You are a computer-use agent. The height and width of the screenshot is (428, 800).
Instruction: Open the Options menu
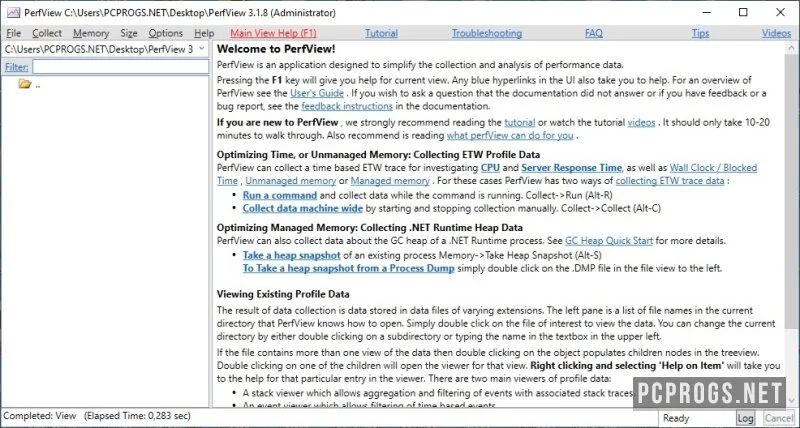166,33
